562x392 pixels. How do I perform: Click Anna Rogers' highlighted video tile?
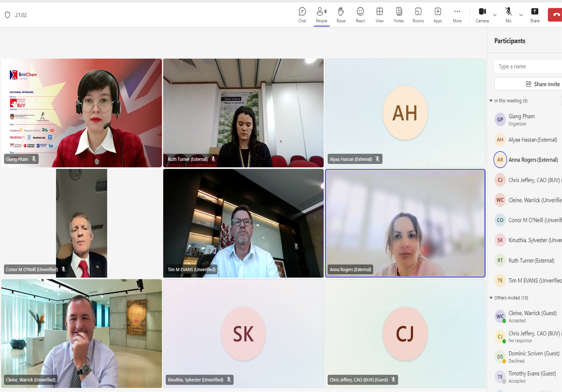[405, 224]
